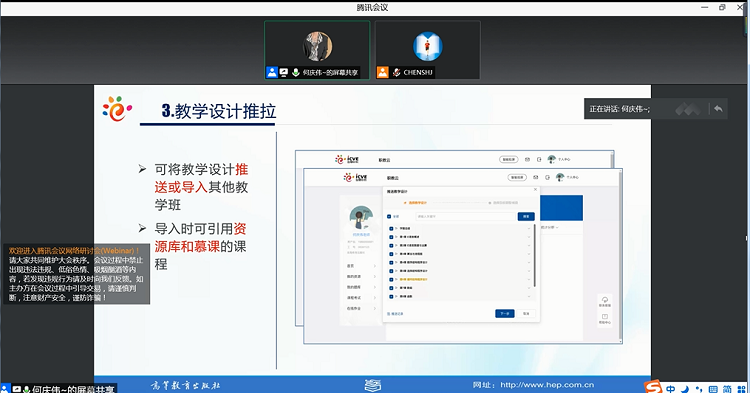The image size is (750, 393).
Task: Select 首页 in the left sidebar menu
Action: [351, 266]
